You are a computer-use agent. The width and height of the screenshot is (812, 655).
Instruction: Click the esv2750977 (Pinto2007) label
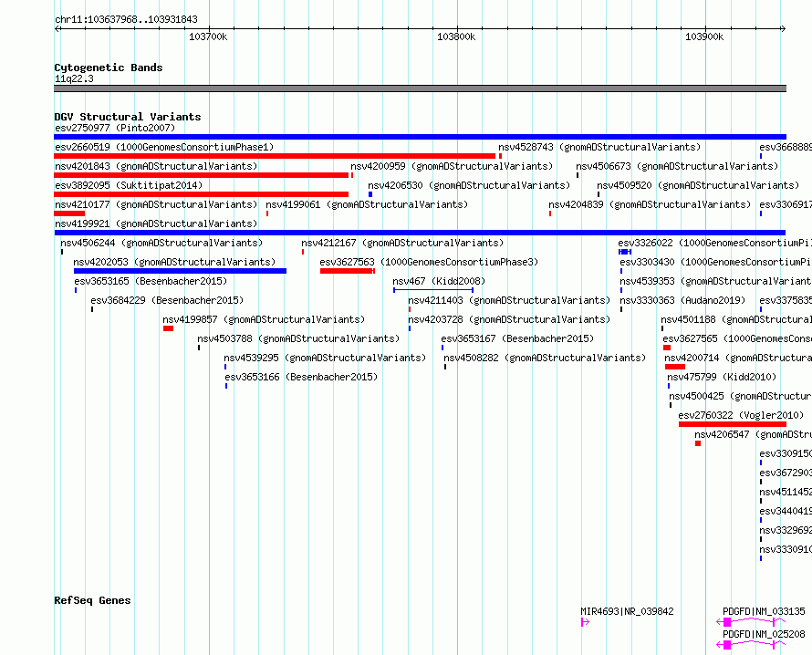point(115,128)
